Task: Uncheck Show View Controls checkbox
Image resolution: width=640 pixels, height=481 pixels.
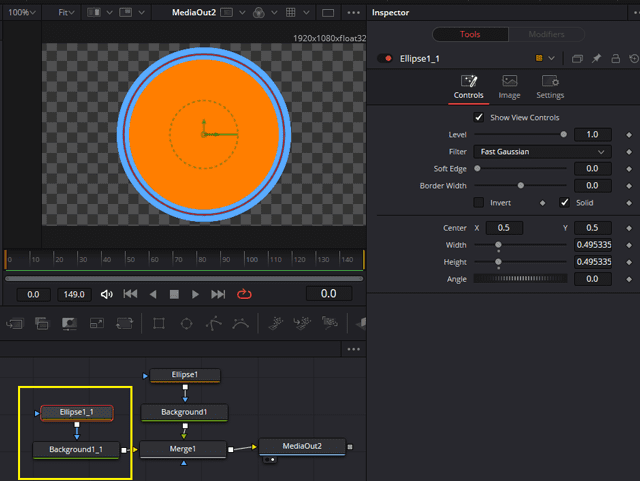Action: click(x=479, y=118)
